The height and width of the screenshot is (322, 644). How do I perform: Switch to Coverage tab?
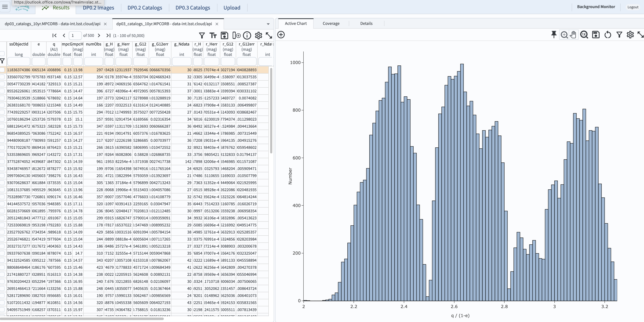[x=331, y=23]
